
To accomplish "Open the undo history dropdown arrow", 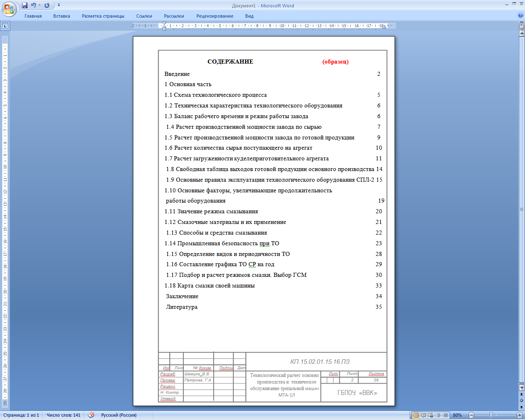I will tap(39, 5).
